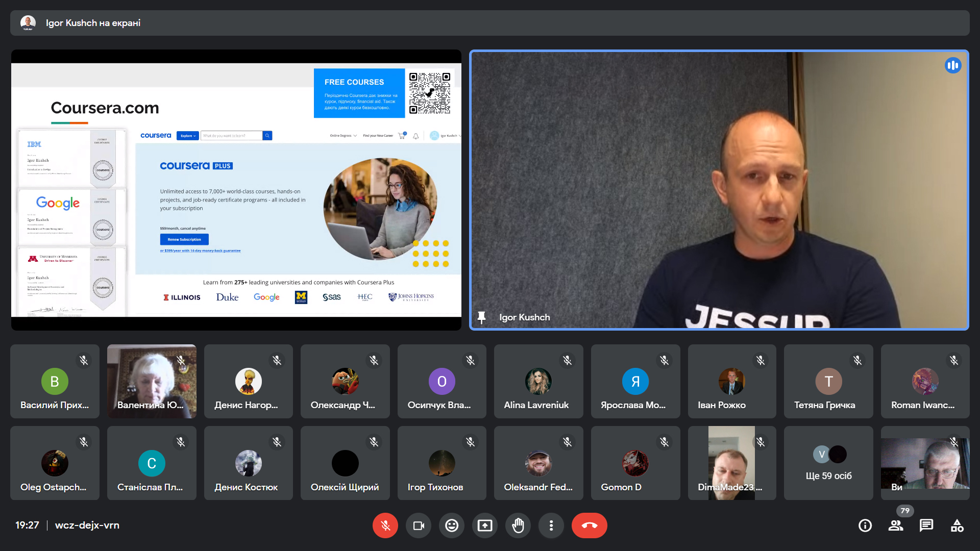Click the Coursera search field in the slide
Viewport: 980px width, 551px height.
(232, 136)
